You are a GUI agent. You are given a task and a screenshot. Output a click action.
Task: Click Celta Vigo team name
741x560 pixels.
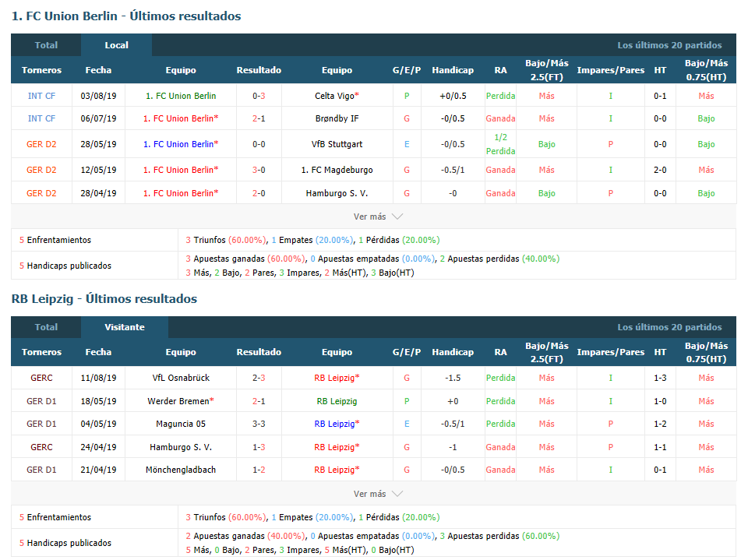[x=334, y=96]
